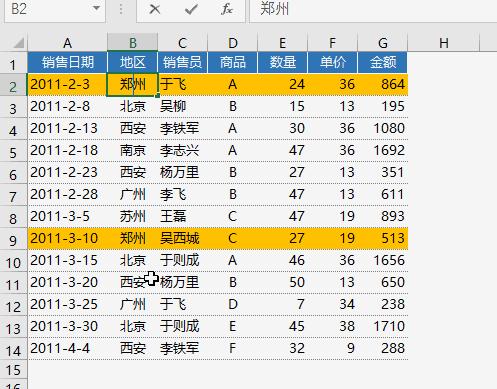This screenshot has width=497, height=389.
Task: Select row 1 header
Action: coord(13,64)
